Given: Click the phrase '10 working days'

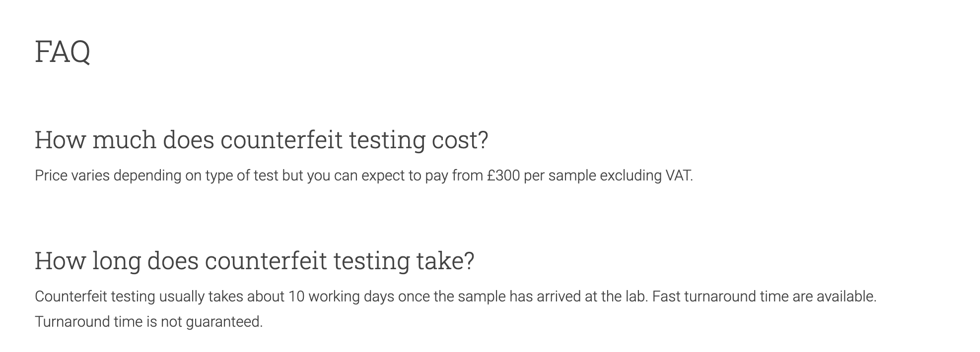Looking at the screenshot, I should [341, 296].
